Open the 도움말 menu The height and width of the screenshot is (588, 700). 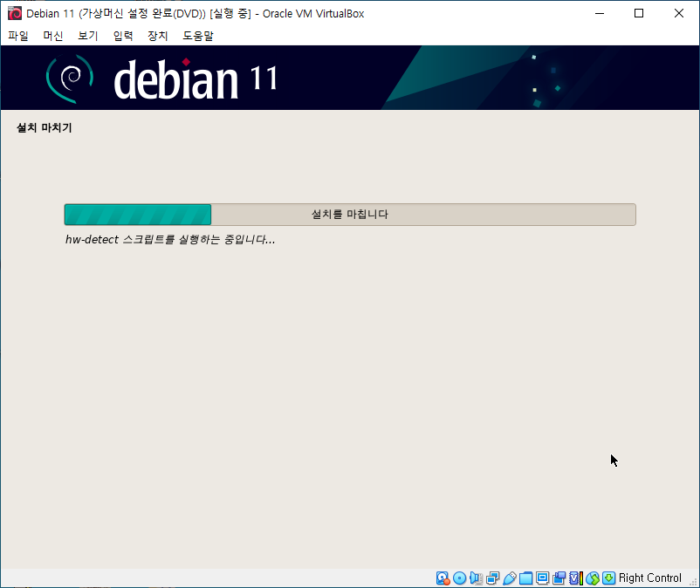198,36
